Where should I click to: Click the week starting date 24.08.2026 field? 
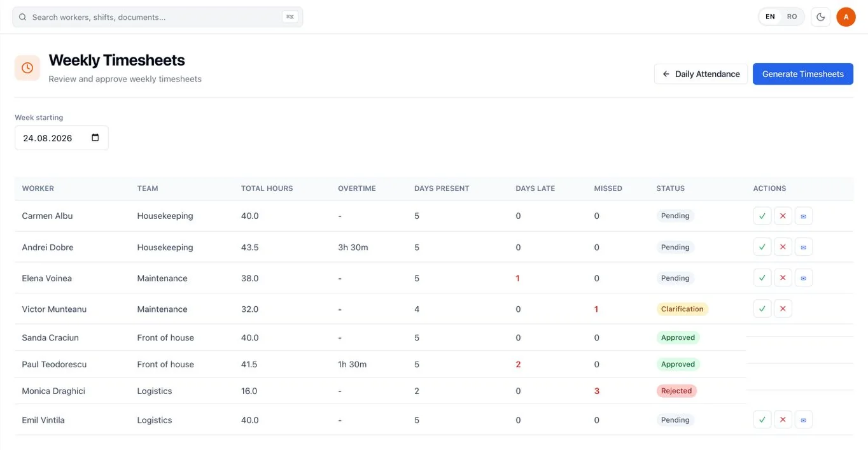[x=61, y=137]
